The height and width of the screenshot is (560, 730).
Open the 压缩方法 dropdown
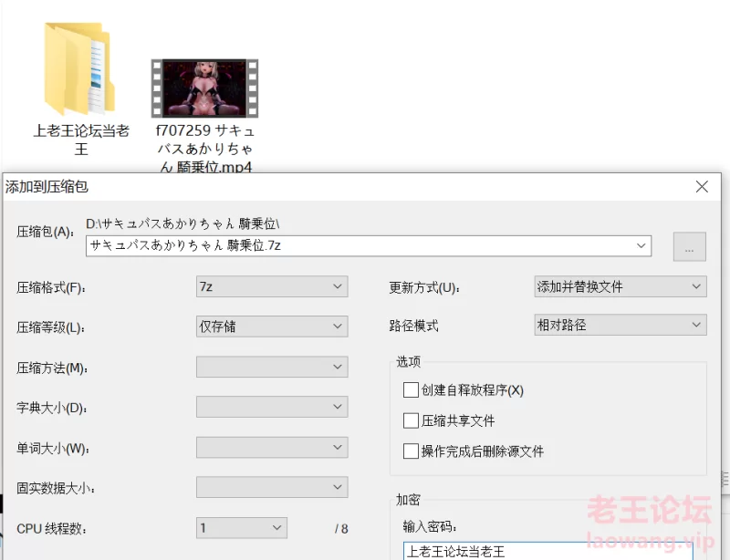point(272,367)
